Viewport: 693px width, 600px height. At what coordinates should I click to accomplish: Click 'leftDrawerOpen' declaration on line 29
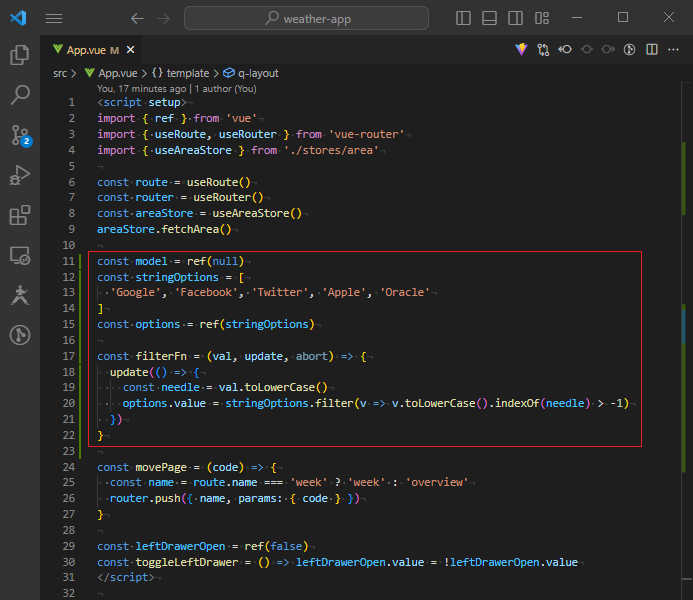(x=180, y=546)
